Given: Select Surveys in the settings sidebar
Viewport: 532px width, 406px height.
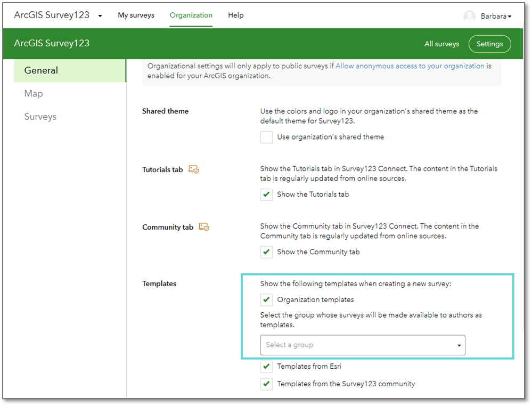Looking at the screenshot, I should tap(40, 116).
